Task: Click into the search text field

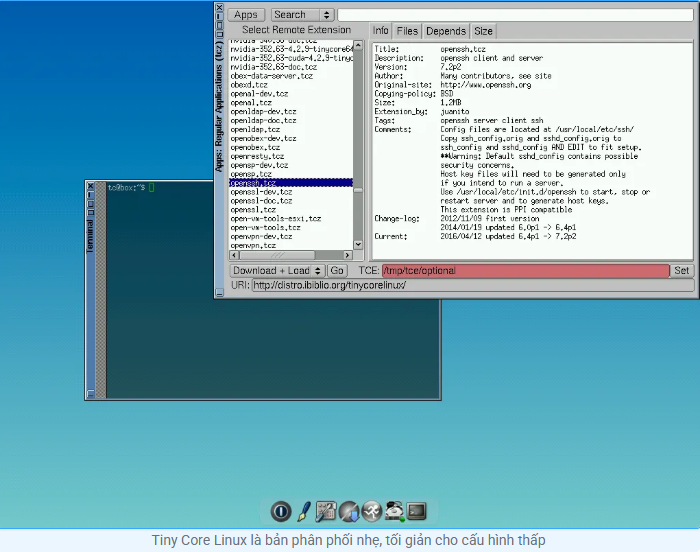Action: click(515, 15)
